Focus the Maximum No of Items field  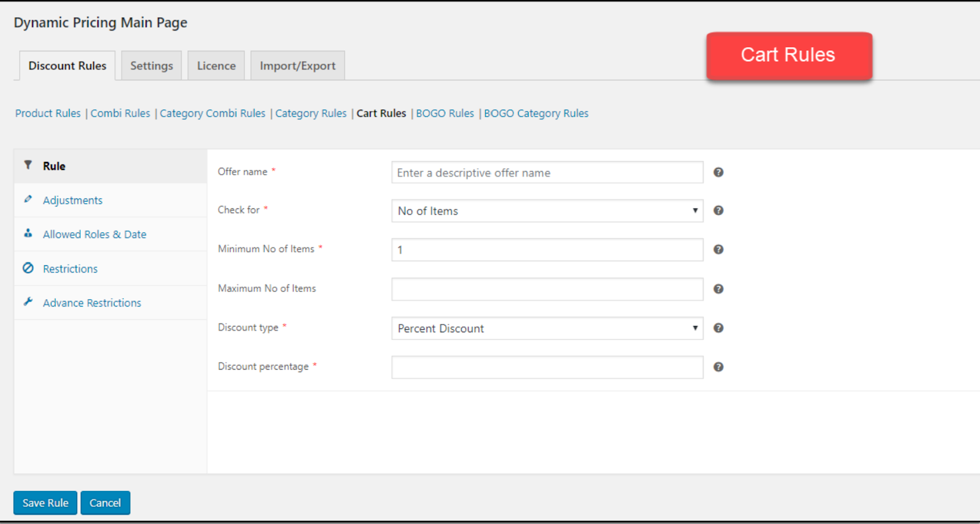pos(547,289)
